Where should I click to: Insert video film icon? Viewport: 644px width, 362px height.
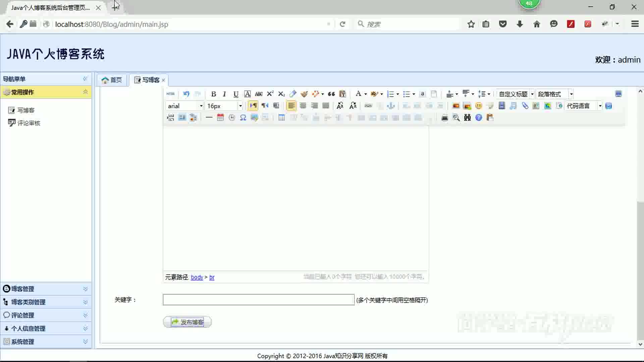coord(501,106)
